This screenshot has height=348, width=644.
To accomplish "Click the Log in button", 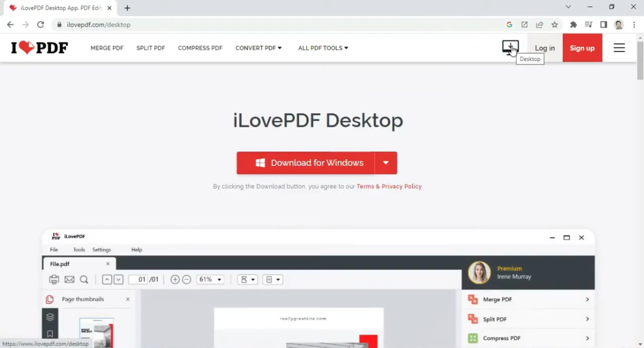I will (x=545, y=48).
